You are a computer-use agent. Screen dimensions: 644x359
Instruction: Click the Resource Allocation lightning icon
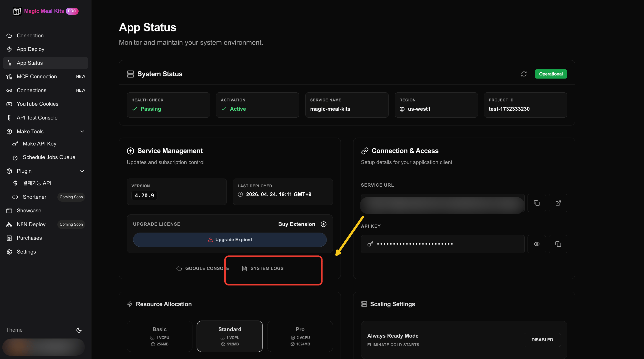130,304
